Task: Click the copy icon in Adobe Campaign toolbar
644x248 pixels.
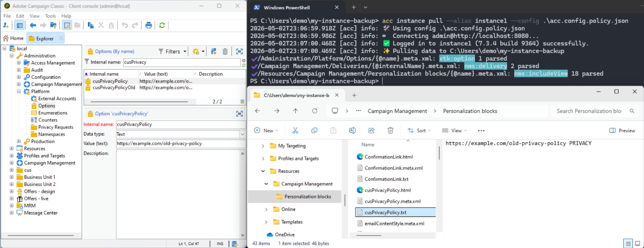Action: [91, 25]
